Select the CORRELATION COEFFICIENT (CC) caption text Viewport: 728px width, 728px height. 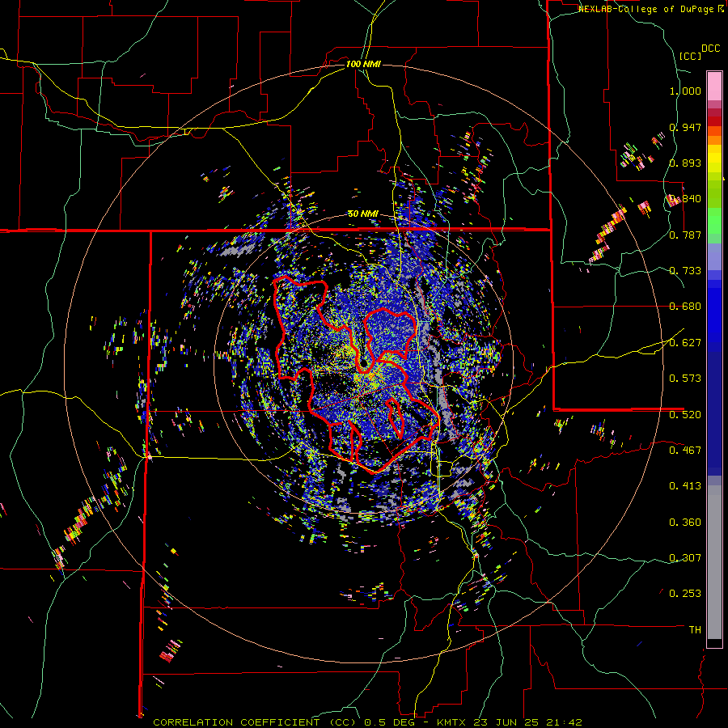point(255,722)
